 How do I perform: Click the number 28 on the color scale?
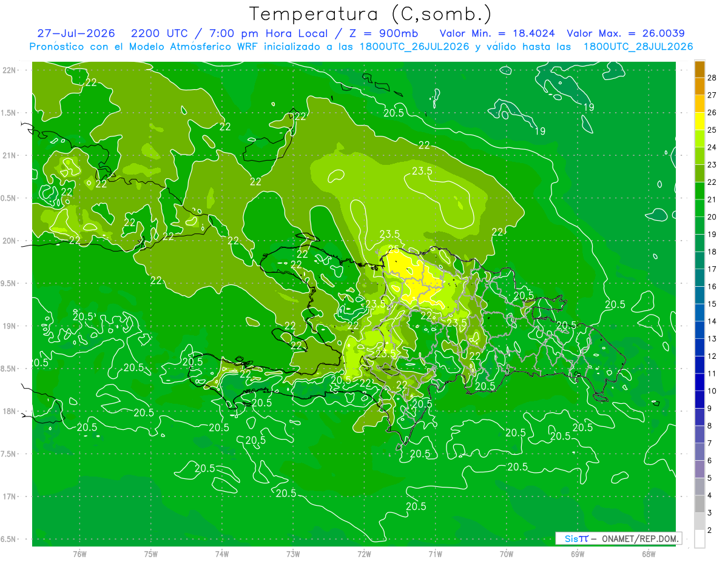[712, 78]
